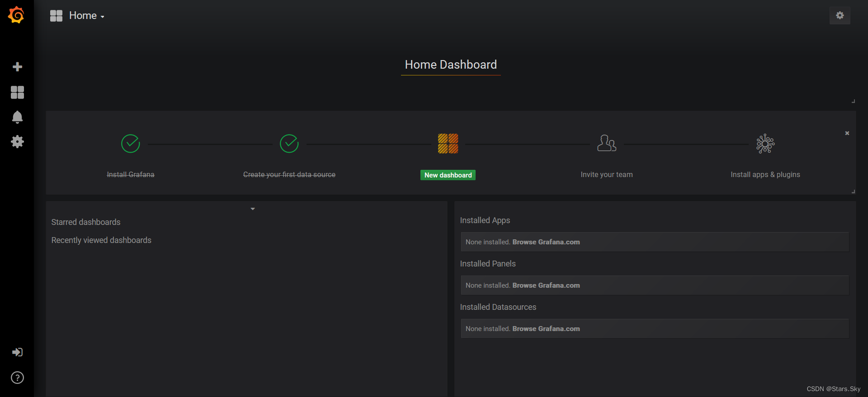Click the Install Grafana checkmark icon
Image resolution: width=868 pixels, height=397 pixels.
tap(131, 144)
